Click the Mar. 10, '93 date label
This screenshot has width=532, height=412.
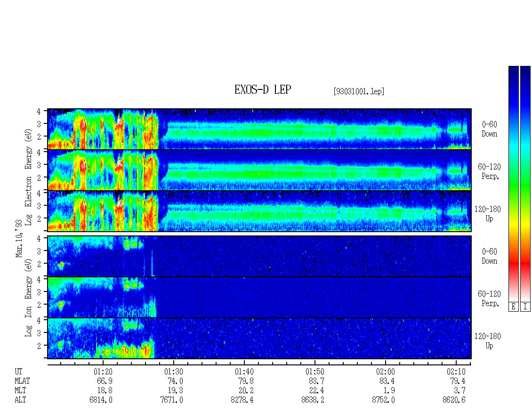point(19,238)
